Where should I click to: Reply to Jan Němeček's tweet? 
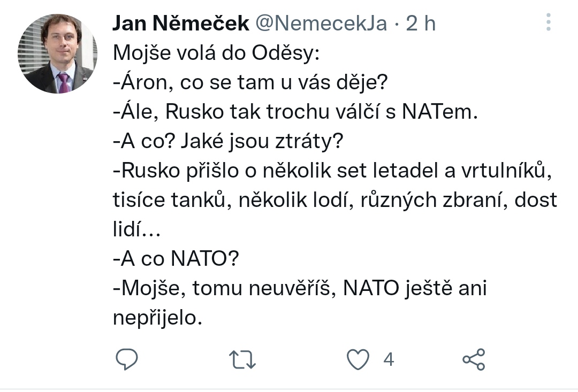tap(127, 359)
